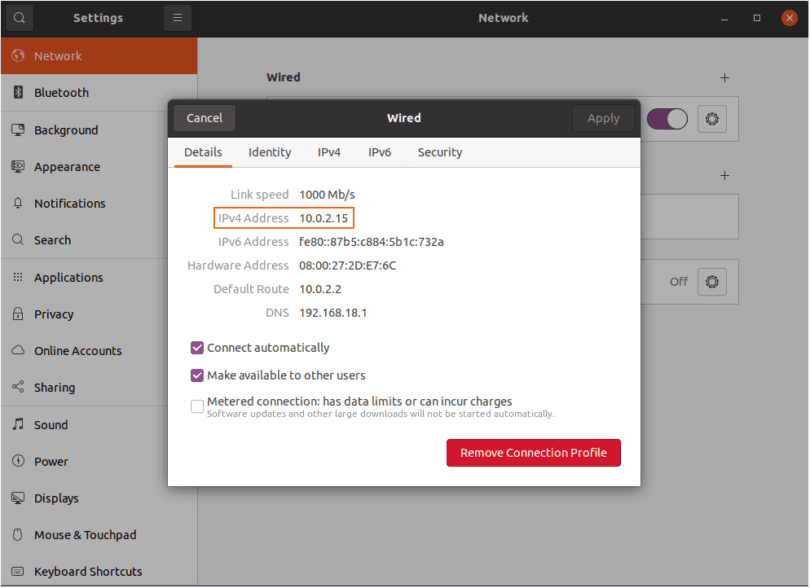The height and width of the screenshot is (588, 810).
Task: Open the Identity tab
Action: pos(270,153)
